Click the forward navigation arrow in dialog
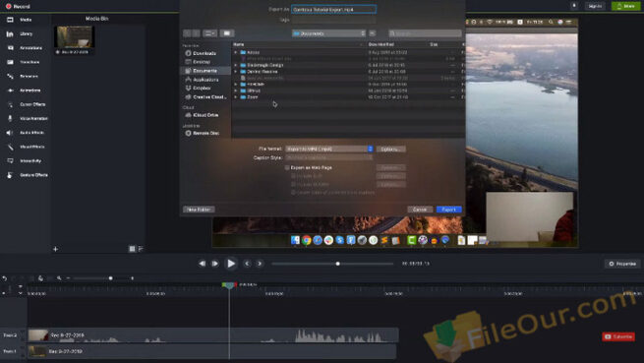 [196, 33]
